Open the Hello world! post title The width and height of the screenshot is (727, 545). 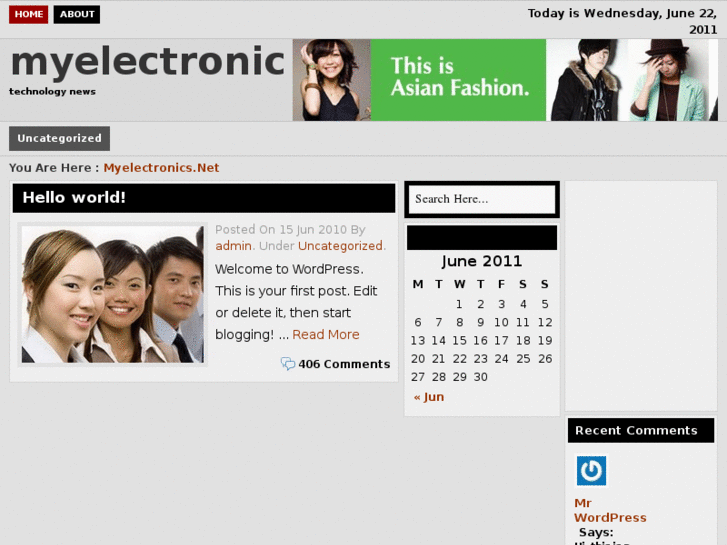(x=74, y=198)
